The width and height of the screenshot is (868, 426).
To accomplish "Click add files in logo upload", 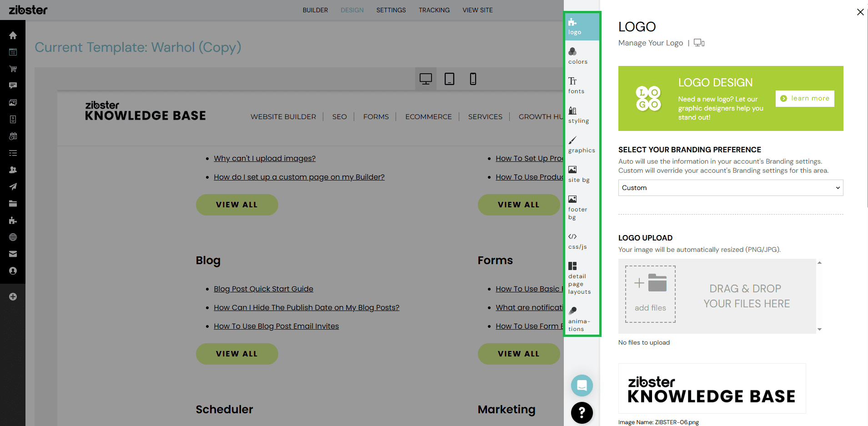I will [650, 294].
